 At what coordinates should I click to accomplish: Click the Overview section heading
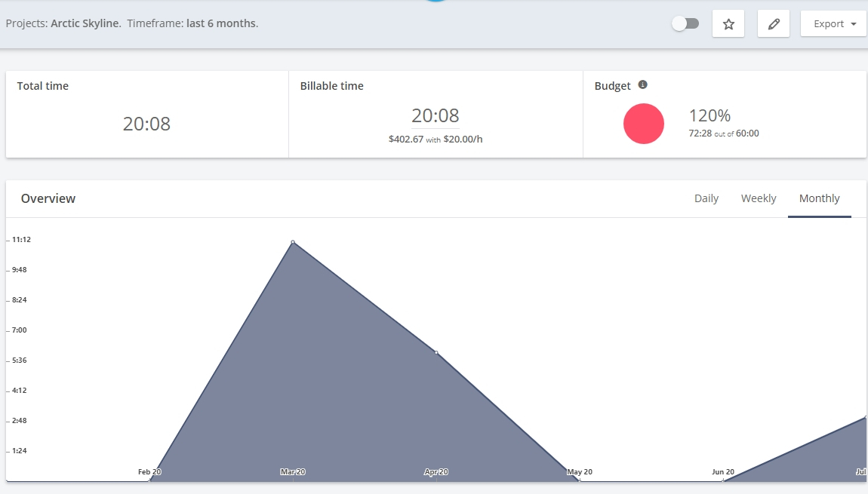(x=48, y=198)
